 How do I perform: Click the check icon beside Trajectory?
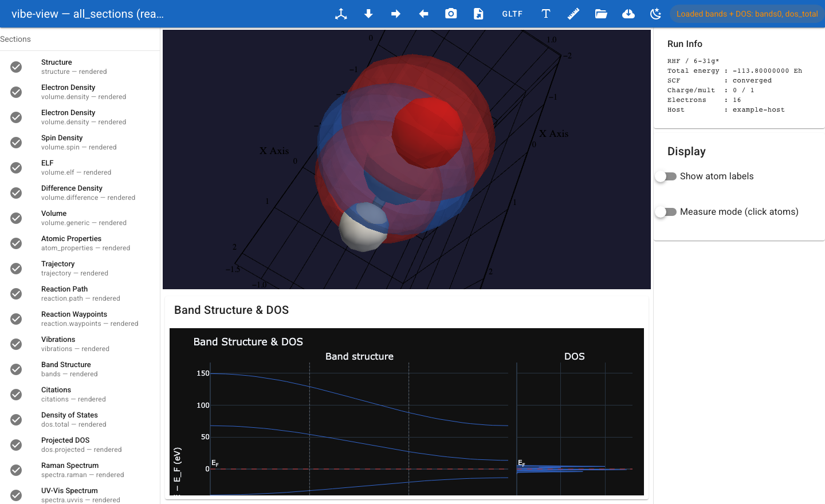point(16,269)
